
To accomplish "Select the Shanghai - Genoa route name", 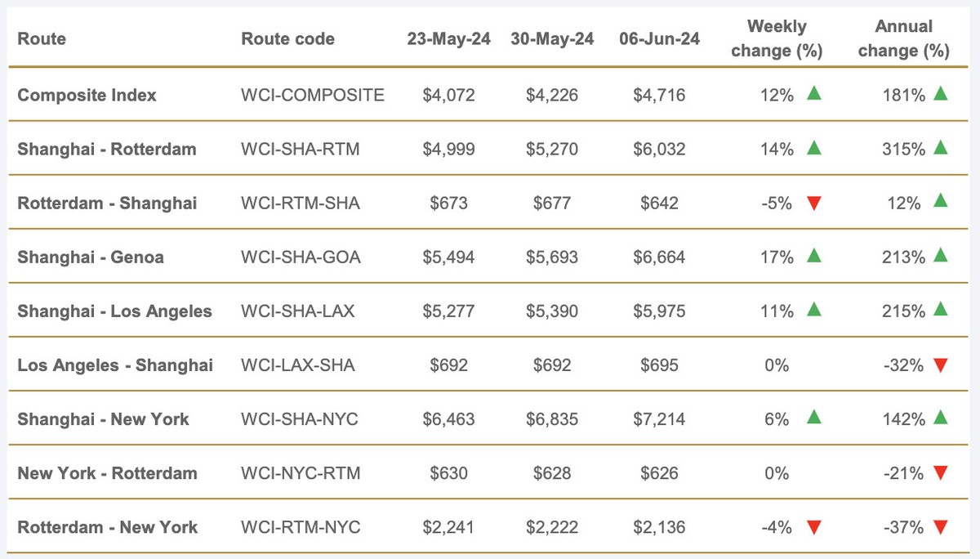I will pos(91,257).
